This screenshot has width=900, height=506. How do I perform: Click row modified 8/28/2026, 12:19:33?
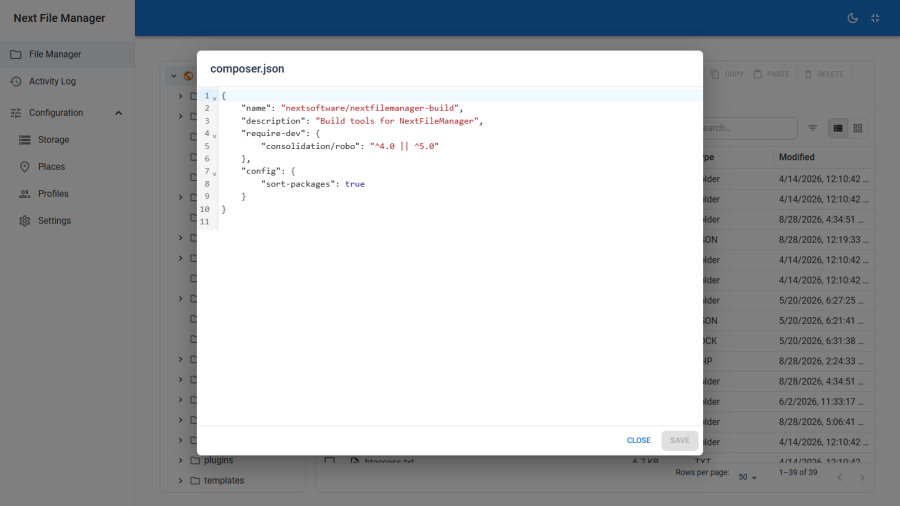[x=823, y=240]
